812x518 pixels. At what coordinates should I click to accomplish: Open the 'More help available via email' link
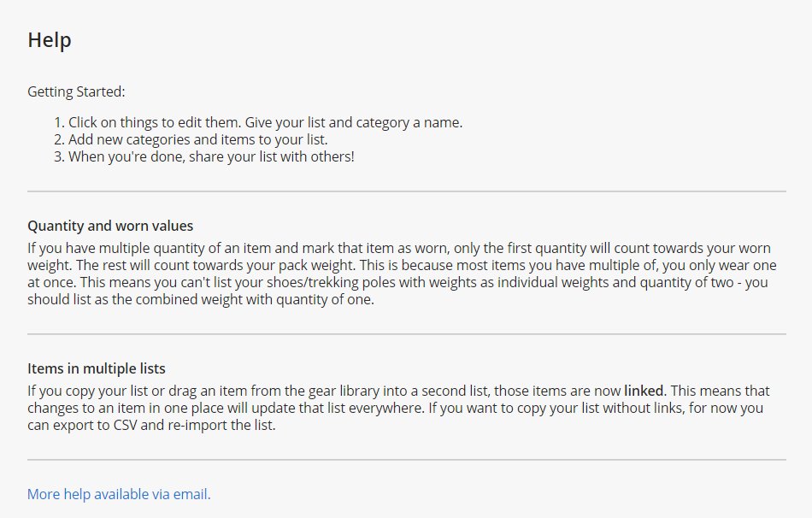point(119,494)
